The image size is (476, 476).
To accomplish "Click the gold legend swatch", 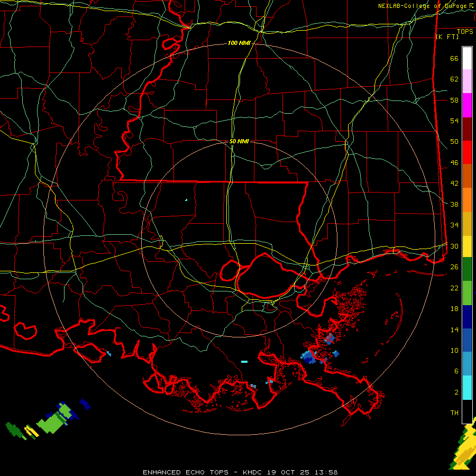I will (x=467, y=224).
